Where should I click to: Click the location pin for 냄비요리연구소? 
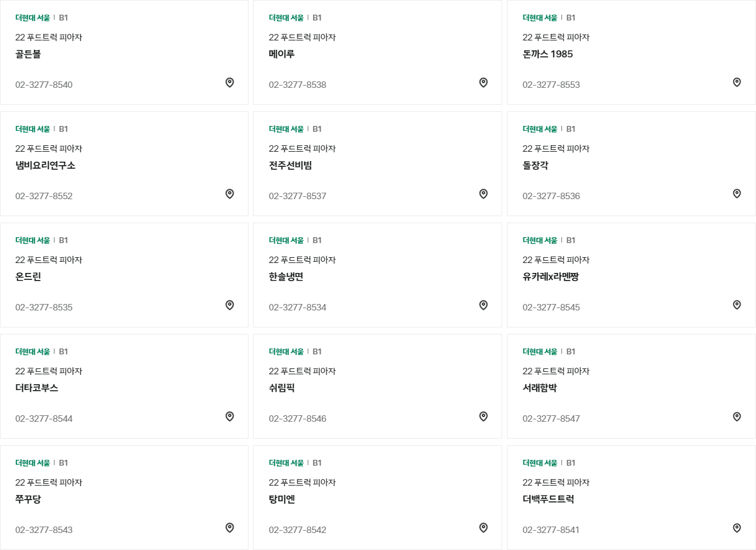click(x=230, y=194)
